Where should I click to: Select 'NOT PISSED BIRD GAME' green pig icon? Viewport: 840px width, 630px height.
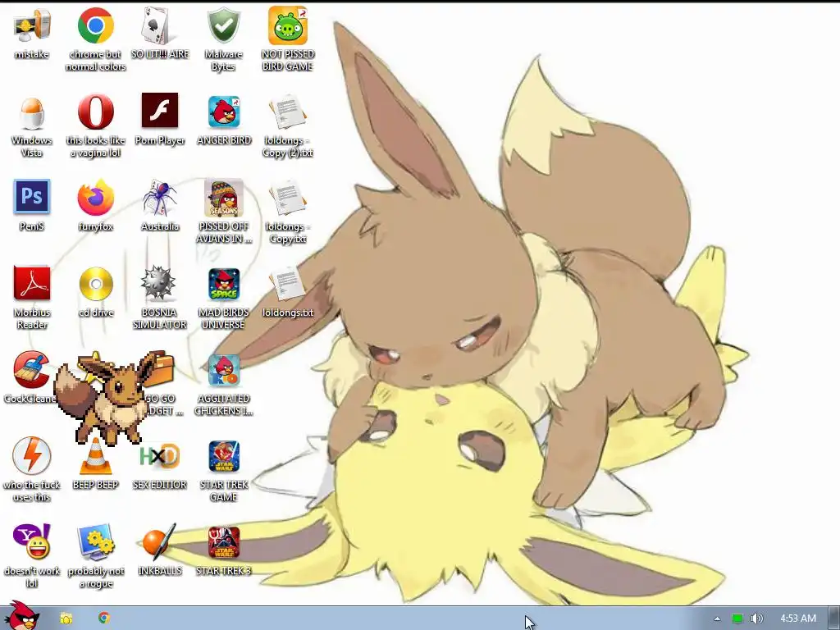click(288, 25)
